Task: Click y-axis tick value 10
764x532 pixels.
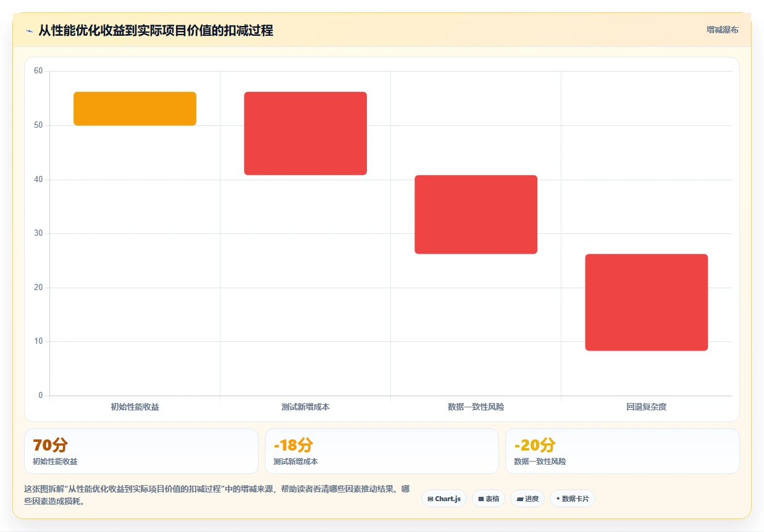Action: 38,341
